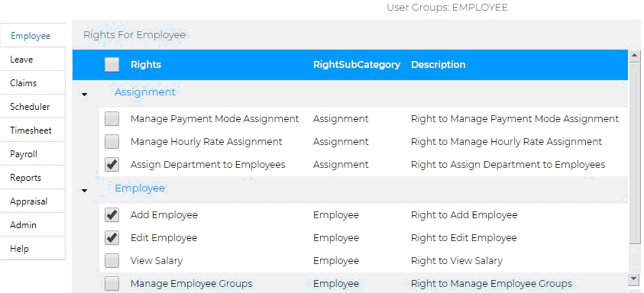Collapse the Employee group arrow

(x=85, y=191)
